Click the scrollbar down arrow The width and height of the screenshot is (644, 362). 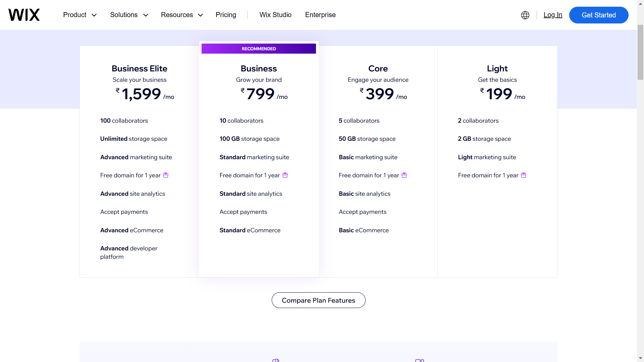coord(640,358)
